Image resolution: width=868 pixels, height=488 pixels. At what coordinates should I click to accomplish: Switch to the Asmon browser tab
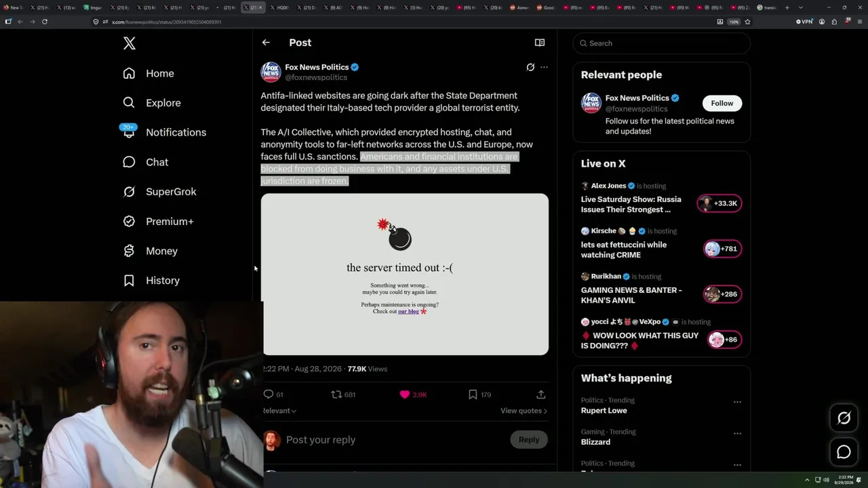point(519,7)
